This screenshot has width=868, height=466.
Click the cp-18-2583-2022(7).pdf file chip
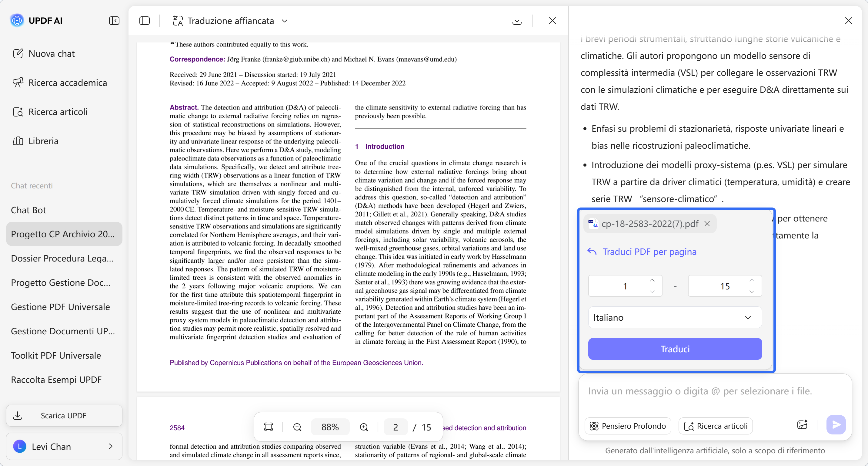650,224
